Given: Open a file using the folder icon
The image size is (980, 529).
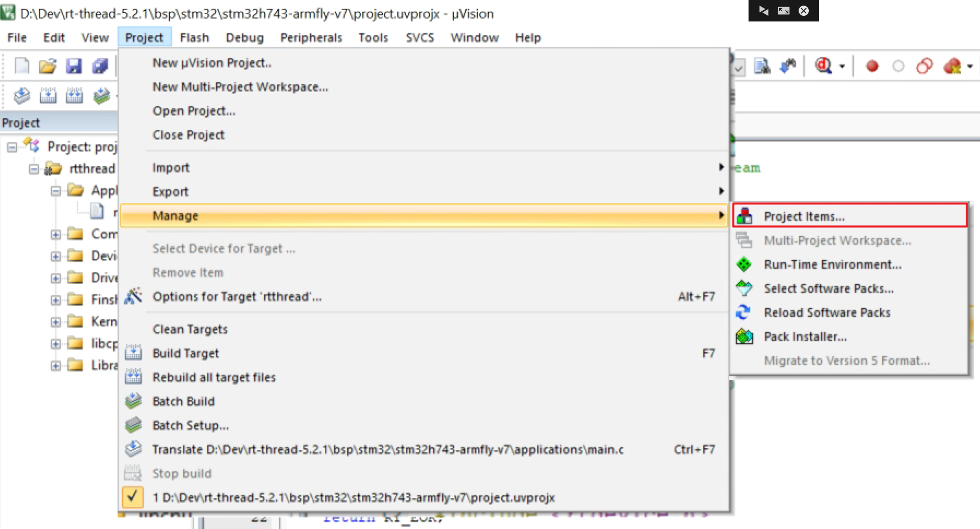Looking at the screenshot, I should click(x=47, y=65).
